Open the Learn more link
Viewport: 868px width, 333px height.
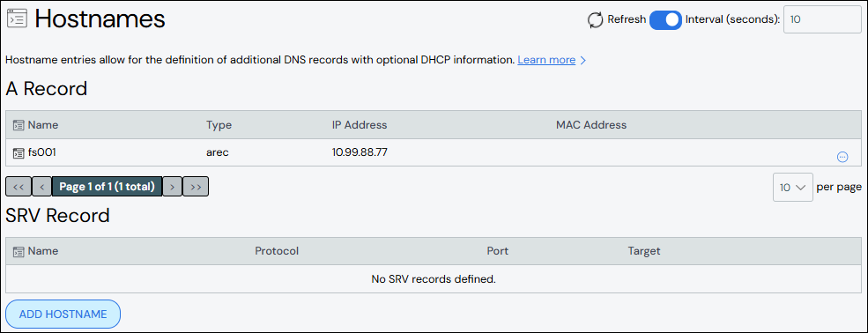pos(546,60)
